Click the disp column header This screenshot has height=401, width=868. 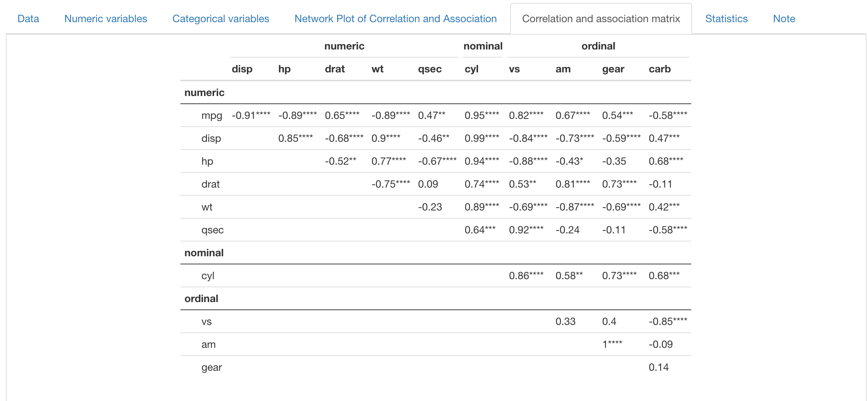click(242, 69)
